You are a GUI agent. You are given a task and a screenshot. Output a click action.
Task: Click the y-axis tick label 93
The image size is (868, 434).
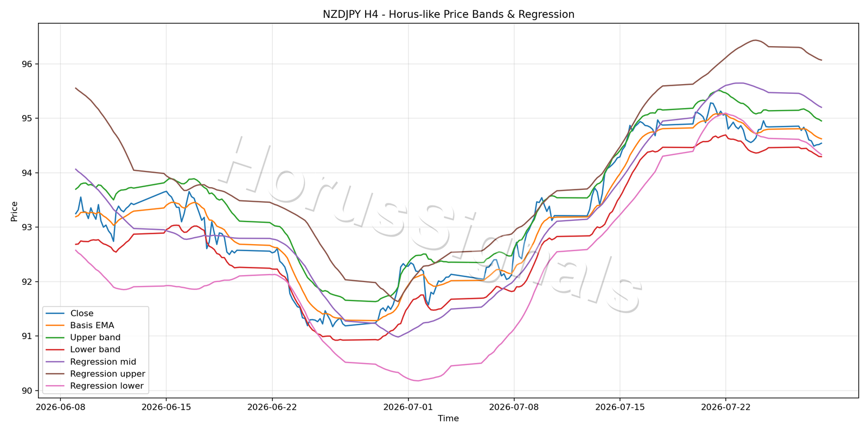[x=27, y=227]
